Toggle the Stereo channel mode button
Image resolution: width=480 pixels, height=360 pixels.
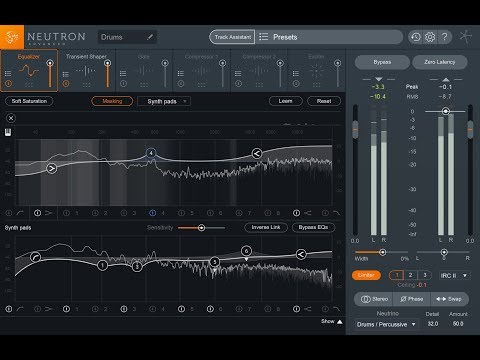[375, 299]
